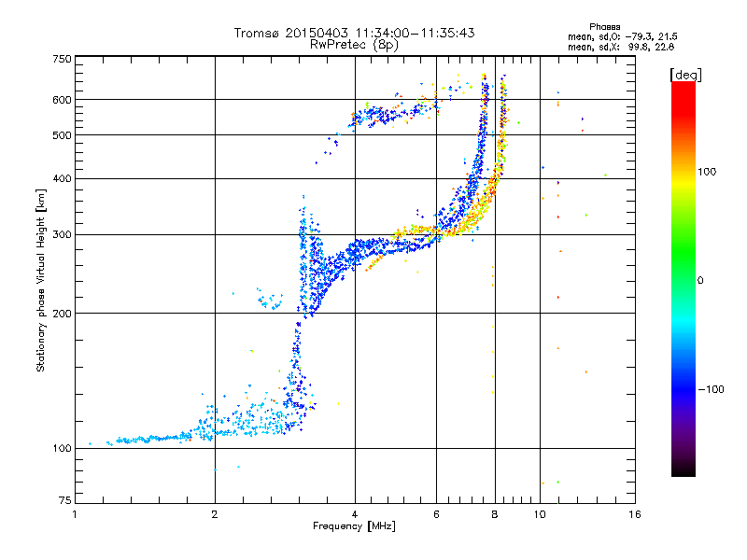Click the y-axis tick label '75'
The height and width of the screenshot is (560, 747).
[65, 500]
